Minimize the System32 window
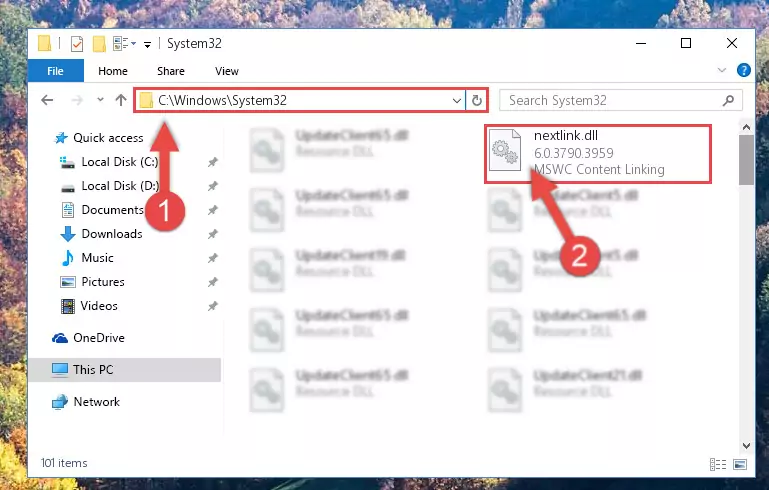 641,44
